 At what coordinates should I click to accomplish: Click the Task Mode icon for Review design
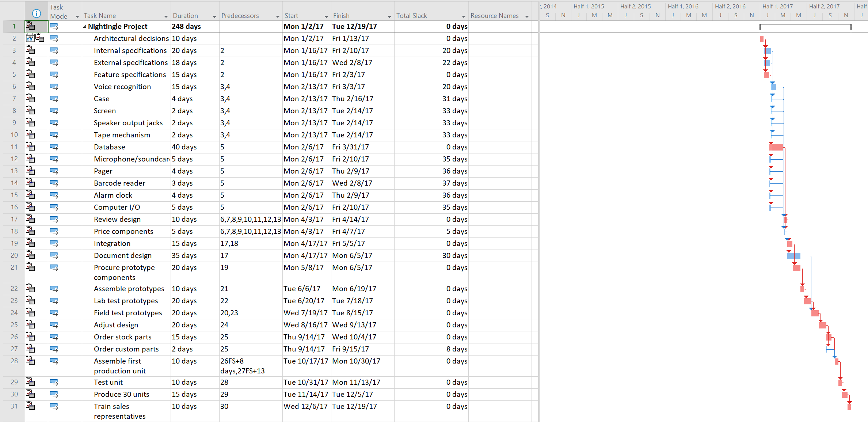[54, 219]
